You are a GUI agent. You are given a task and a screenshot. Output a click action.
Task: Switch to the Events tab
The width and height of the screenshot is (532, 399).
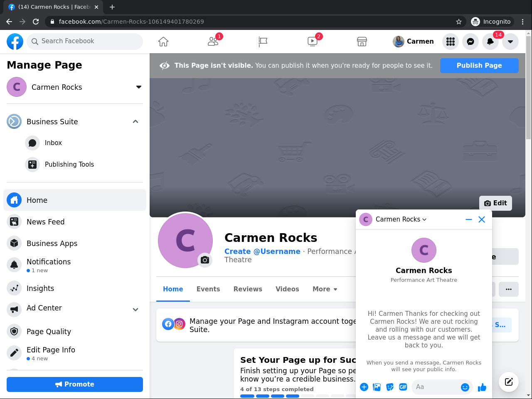tap(208, 289)
